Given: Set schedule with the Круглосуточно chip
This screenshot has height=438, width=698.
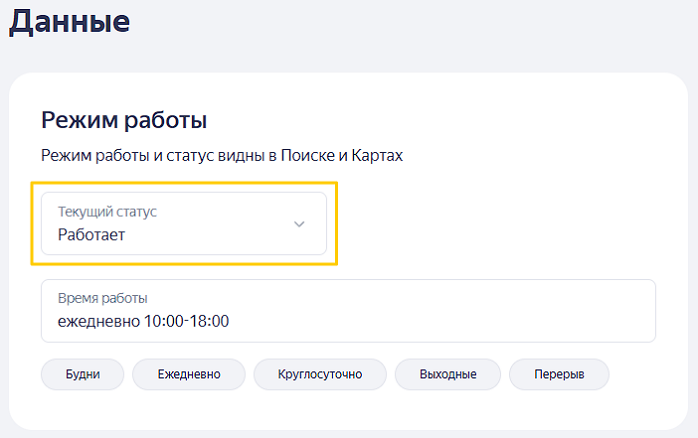Looking at the screenshot, I should [x=320, y=375].
